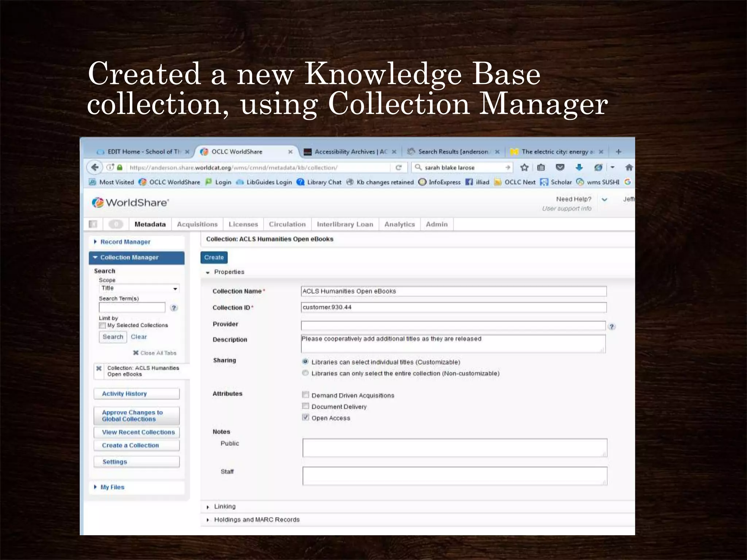Select the Non-customizable entire collection option
Image resolution: width=747 pixels, height=560 pixels.
(305, 373)
